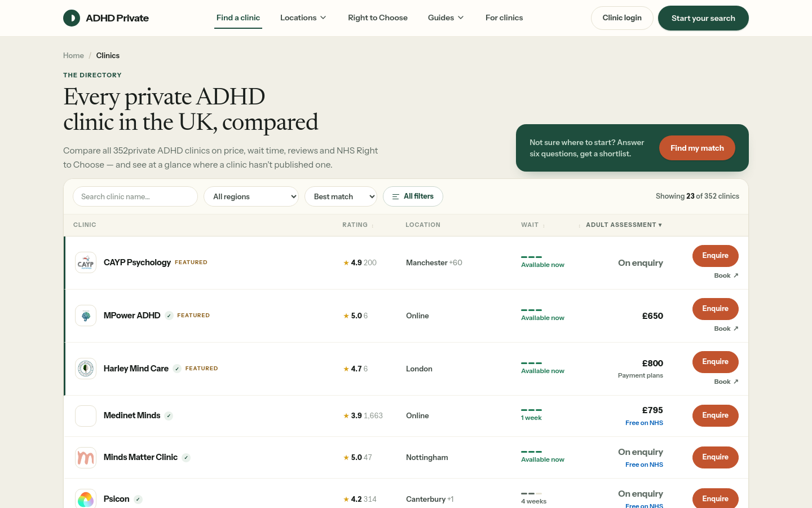The height and width of the screenshot is (508, 812).
Task: Click FEATURED tag beside Harley Mind Care
Action: [x=201, y=369]
